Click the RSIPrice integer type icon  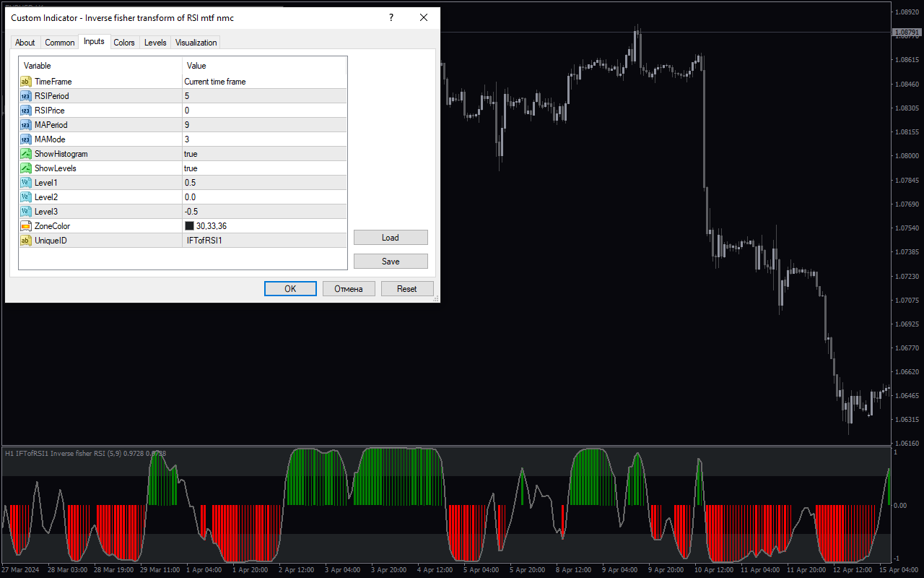coord(26,111)
